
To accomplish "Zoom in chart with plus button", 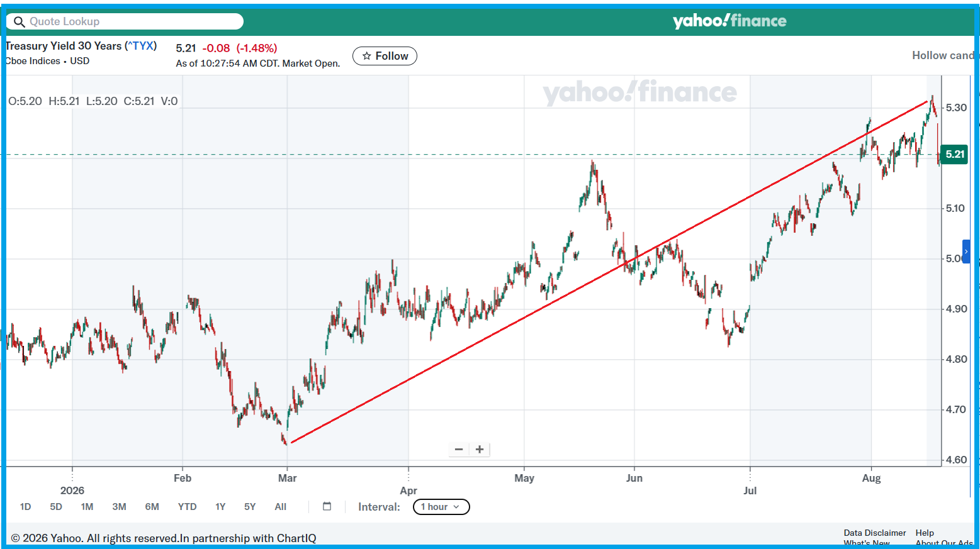I will tap(480, 449).
